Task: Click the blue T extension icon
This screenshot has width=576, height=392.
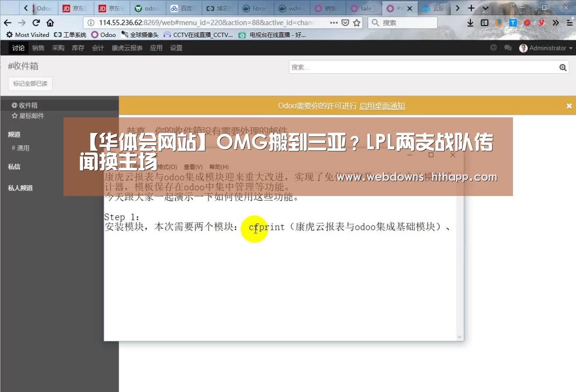Action: (513, 23)
